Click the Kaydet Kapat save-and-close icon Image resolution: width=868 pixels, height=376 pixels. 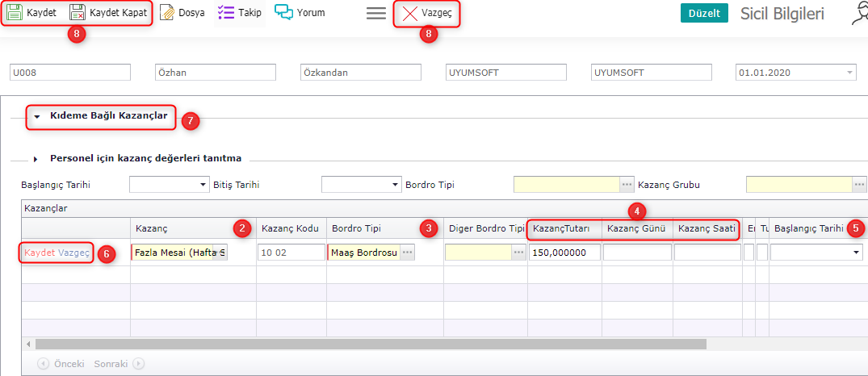click(78, 13)
